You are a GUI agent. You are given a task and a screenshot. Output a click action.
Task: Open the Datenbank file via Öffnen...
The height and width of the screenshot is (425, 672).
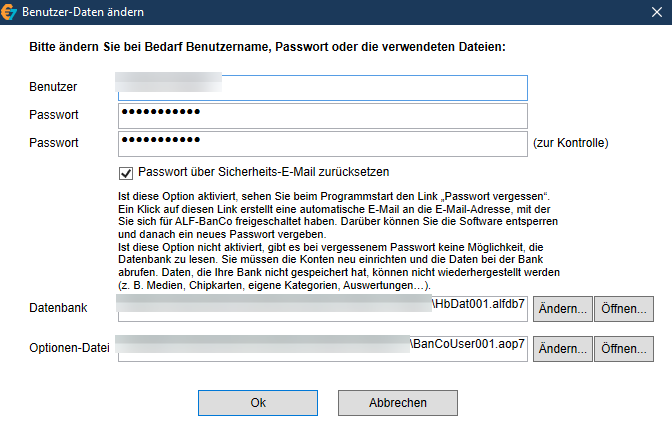pyautogui.click(x=624, y=309)
